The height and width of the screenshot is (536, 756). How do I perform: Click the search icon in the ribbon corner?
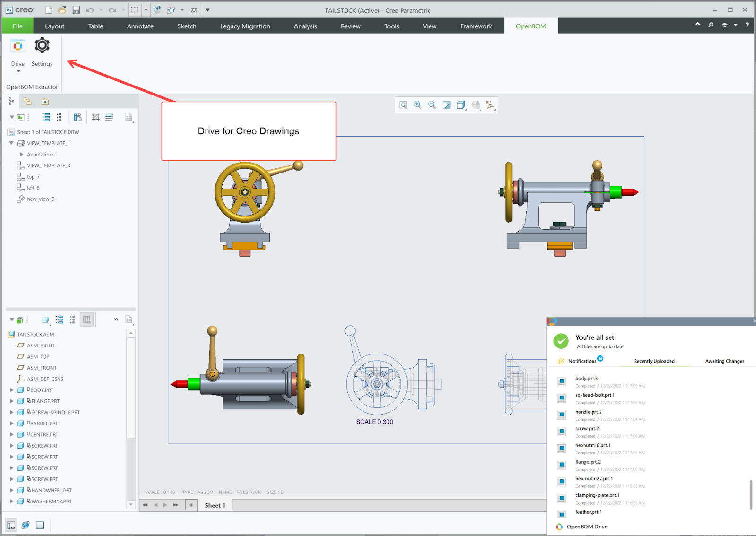pyautogui.click(x=711, y=25)
